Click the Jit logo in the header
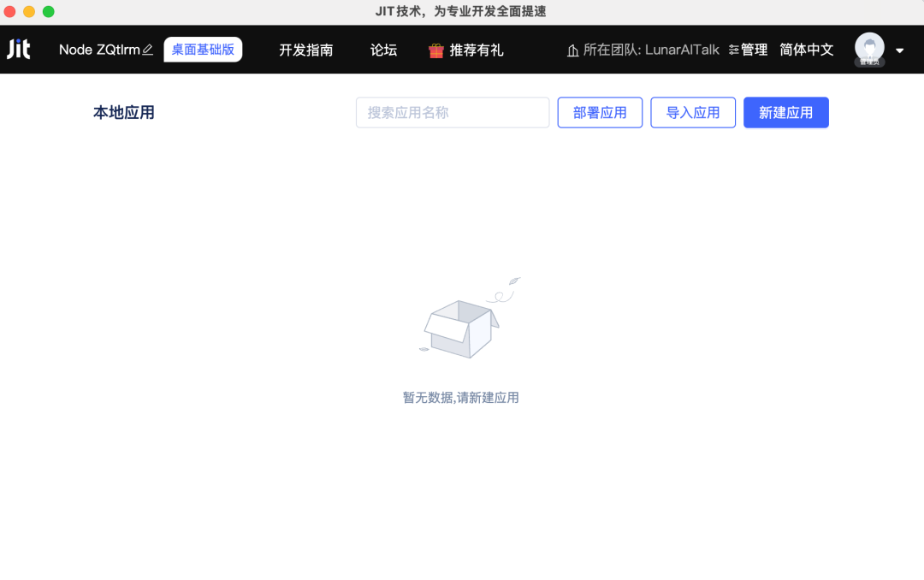Screen dimensions: 924x580 (19, 50)
